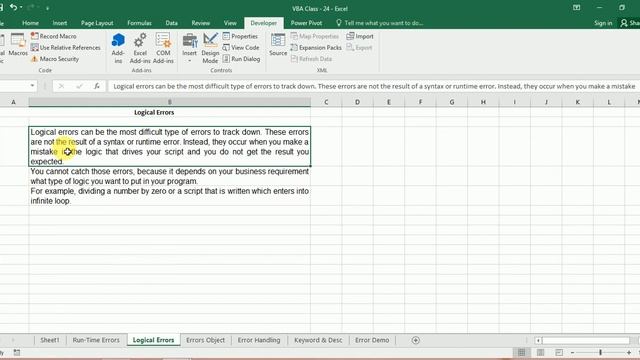640x360 pixels.
Task: Add a new sheet
Action: 416,340
